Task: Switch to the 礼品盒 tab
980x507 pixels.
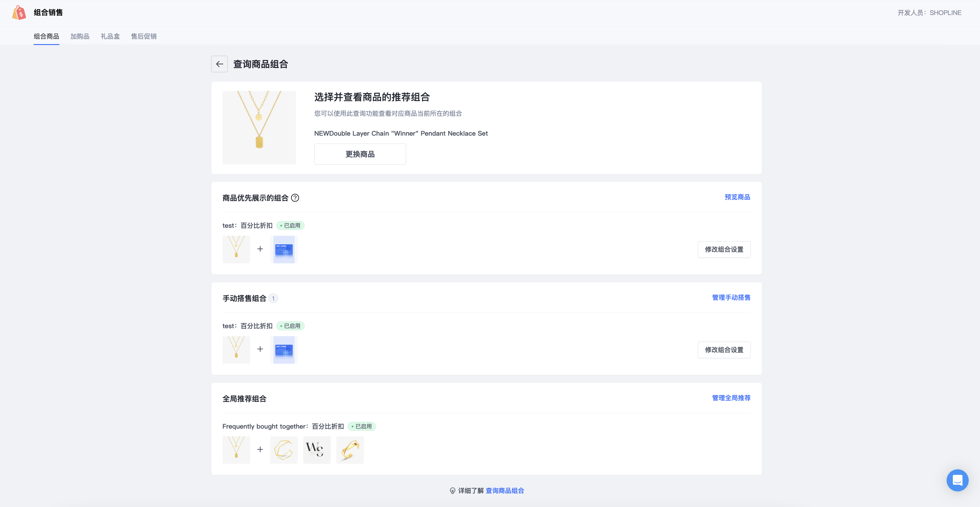Action: point(110,36)
